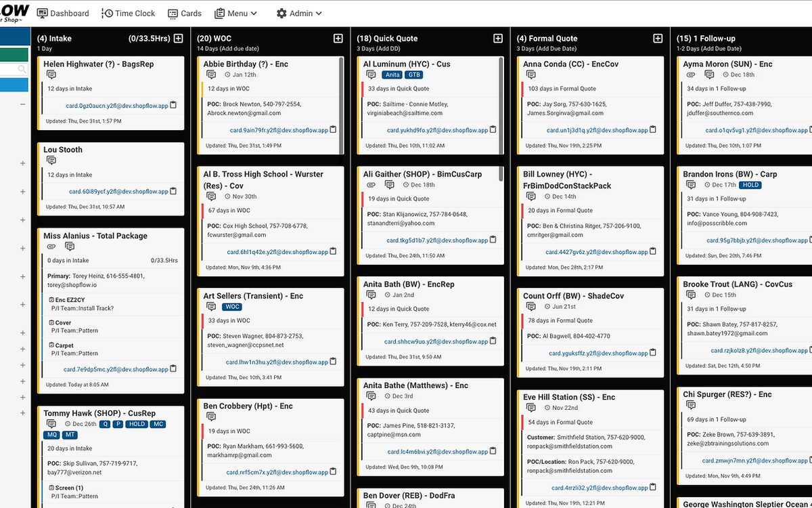Open email link card.60i89ycf on Lou Stooth card
The height and width of the screenshot is (508, 812).
point(118,192)
